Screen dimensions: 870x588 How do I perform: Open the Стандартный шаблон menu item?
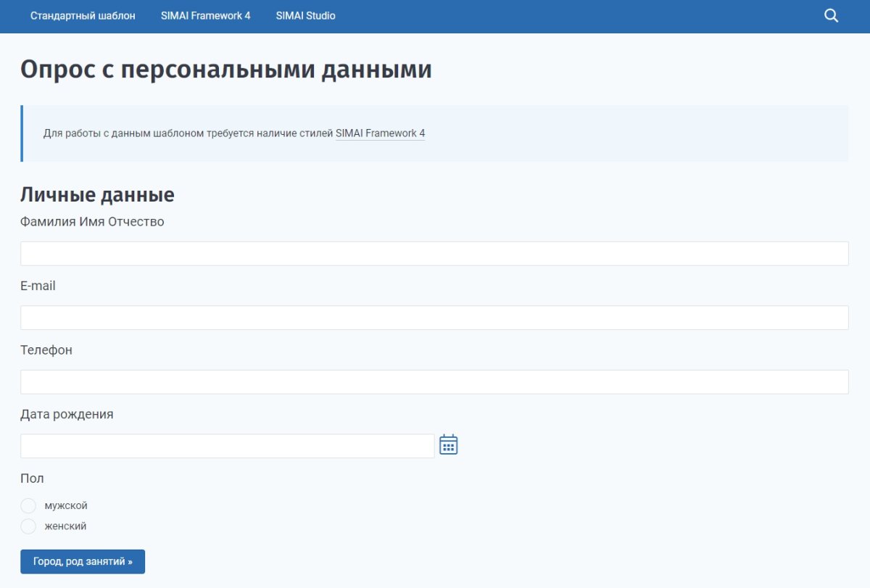(83, 15)
